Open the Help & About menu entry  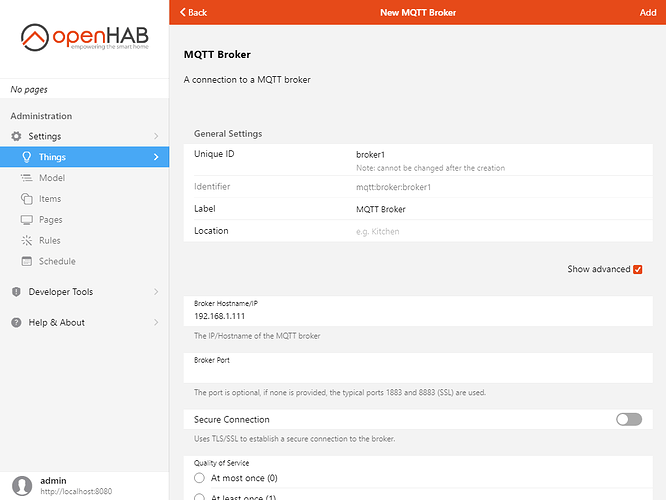click(57, 323)
